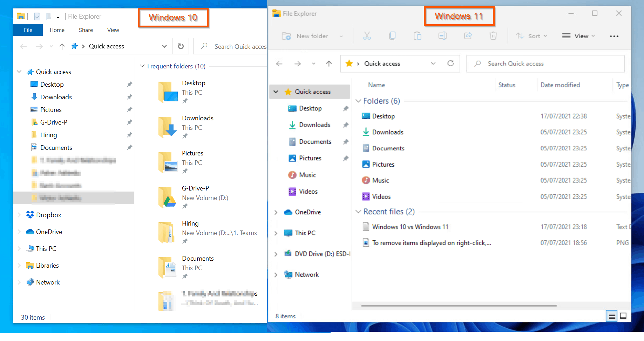
Task: Unpin Downloads in Windows 11 navigation pane
Action: pos(346,125)
